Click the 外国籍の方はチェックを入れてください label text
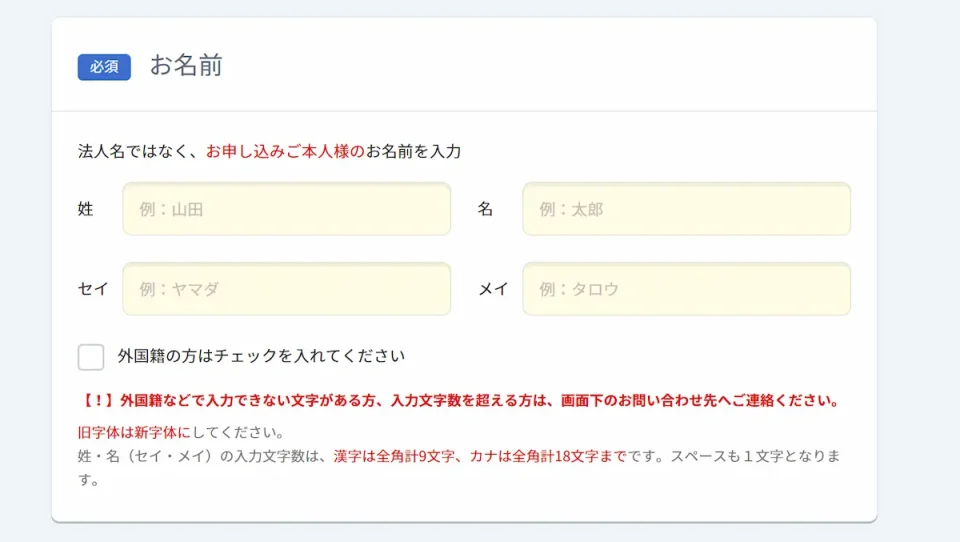Screen dimensions: 960x542 coord(261,356)
